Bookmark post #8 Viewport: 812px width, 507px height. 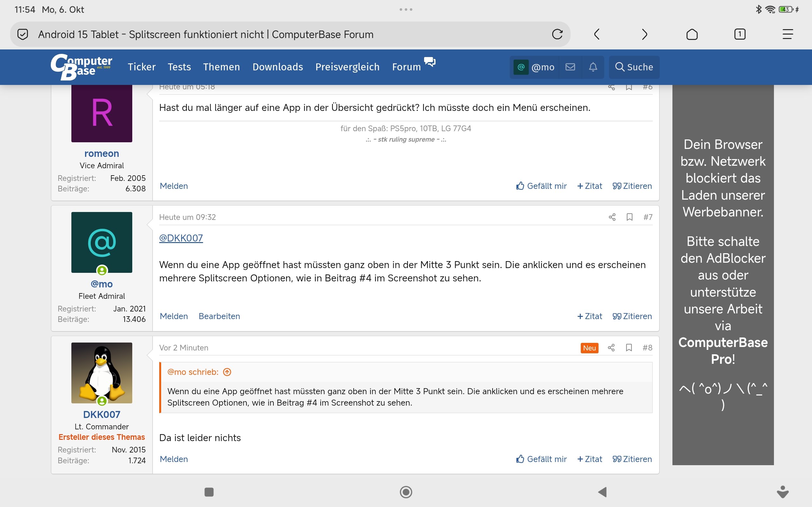[x=629, y=348]
